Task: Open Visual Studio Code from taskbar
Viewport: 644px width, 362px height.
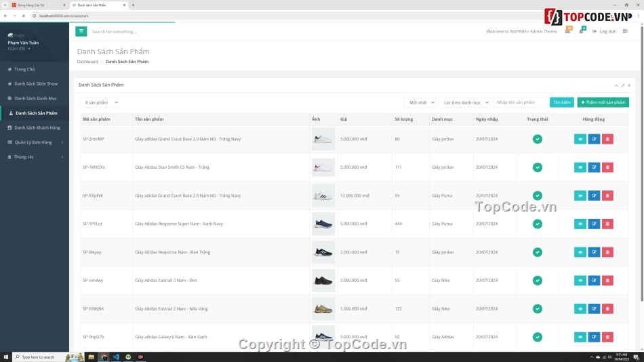Action: [116, 357]
